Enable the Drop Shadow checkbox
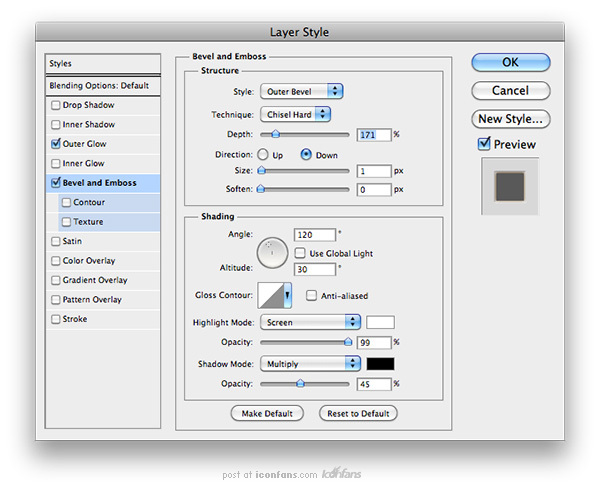This screenshot has width=600, height=489. coord(56,105)
